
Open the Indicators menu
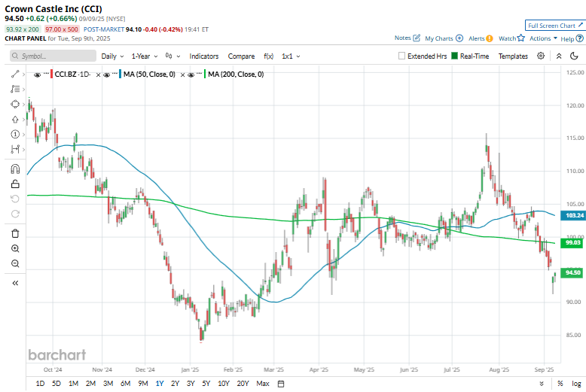coord(203,56)
